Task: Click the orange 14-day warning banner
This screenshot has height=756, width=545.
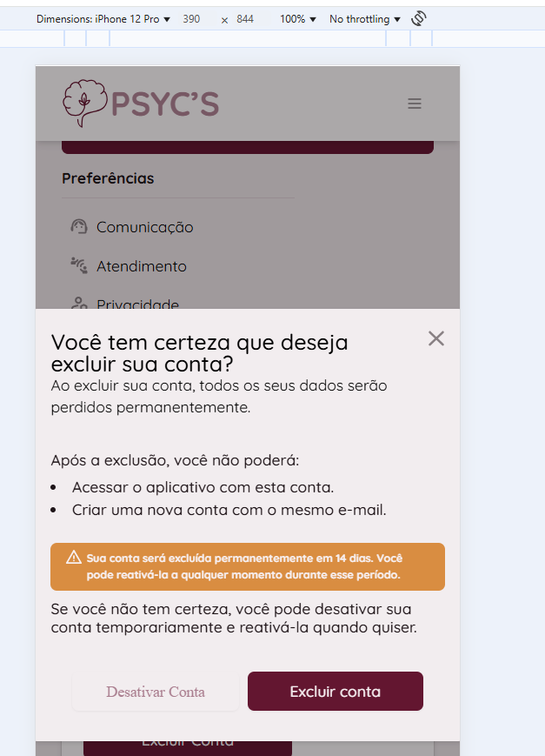Action: click(x=248, y=566)
